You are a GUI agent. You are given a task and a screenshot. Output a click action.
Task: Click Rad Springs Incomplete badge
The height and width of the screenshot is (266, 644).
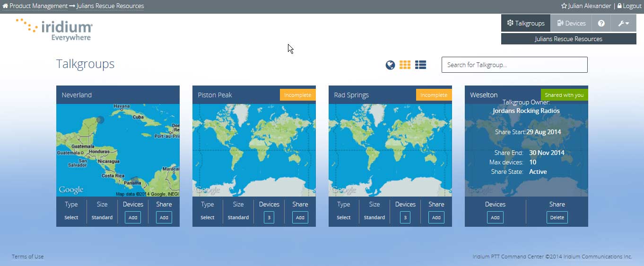tap(434, 95)
